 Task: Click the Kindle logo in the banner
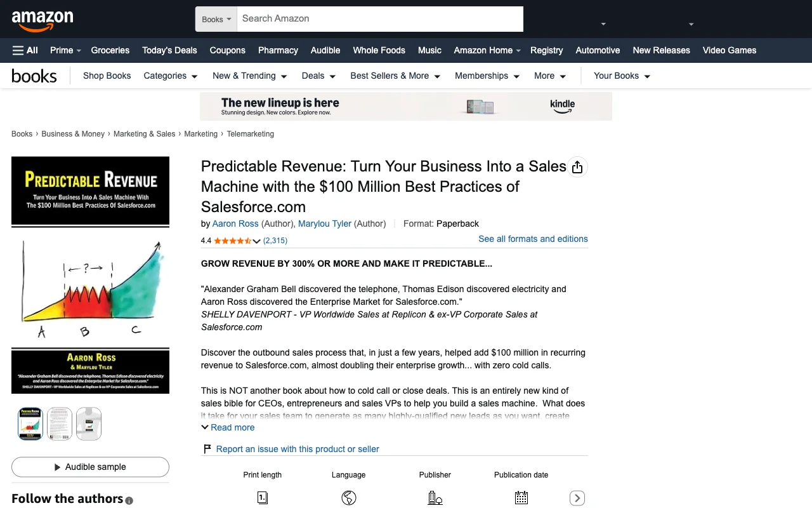coord(562,106)
